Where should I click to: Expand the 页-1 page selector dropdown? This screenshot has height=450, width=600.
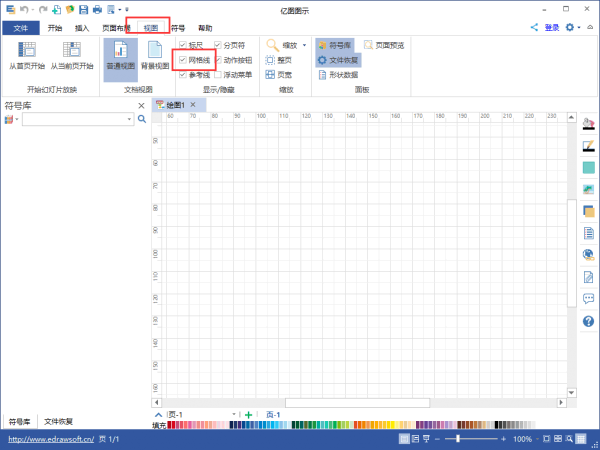[234, 414]
